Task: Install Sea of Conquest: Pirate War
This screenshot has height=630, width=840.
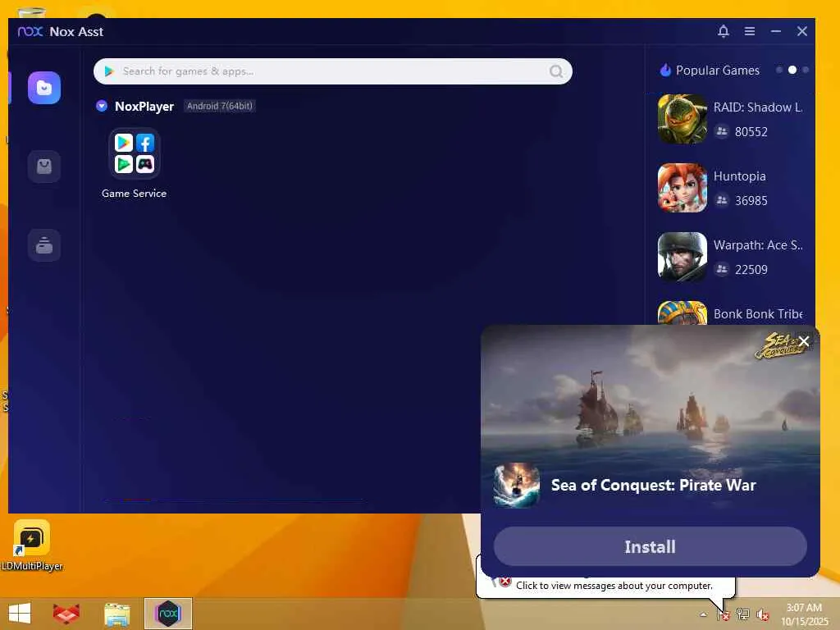Action: pyautogui.click(x=650, y=546)
